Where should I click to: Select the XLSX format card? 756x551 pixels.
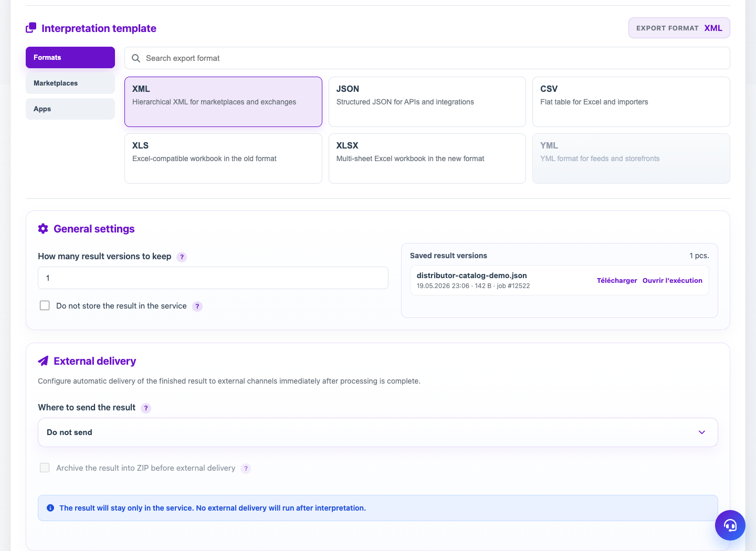coord(427,158)
